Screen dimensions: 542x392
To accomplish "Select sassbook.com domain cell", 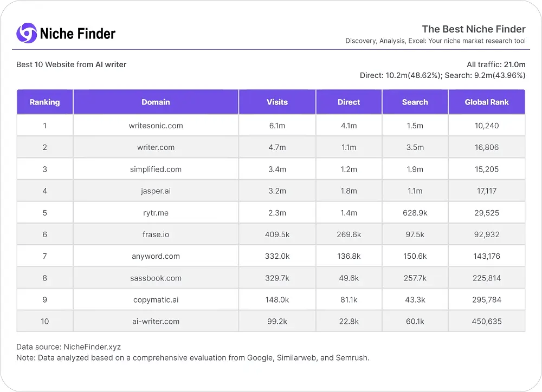I will tap(156, 278).
